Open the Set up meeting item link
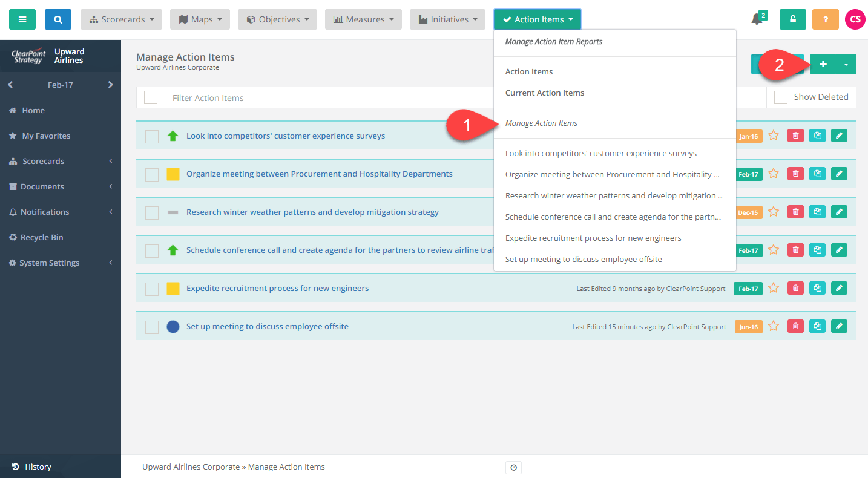The image size is (868, 478). (x=268, y=326)
